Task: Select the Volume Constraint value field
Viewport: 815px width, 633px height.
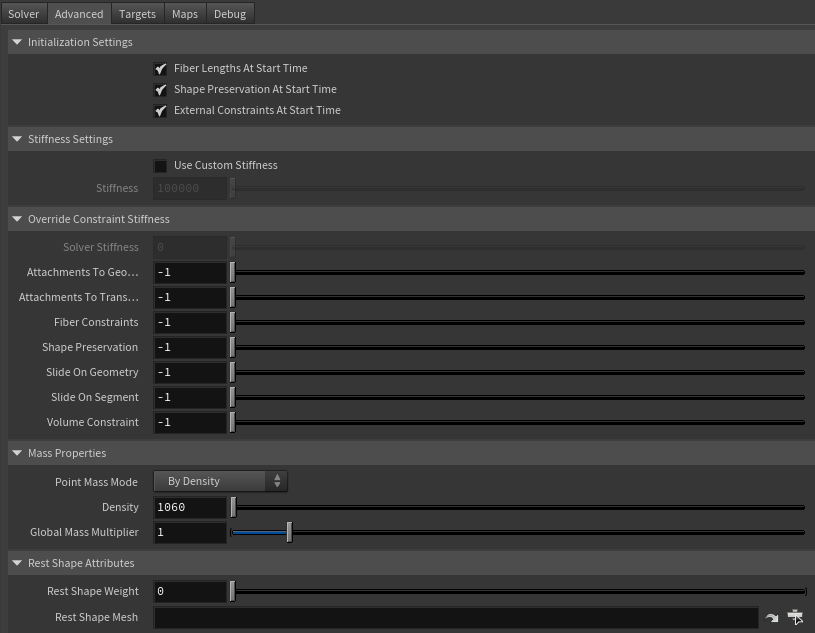Action: (x=190, y=422)
